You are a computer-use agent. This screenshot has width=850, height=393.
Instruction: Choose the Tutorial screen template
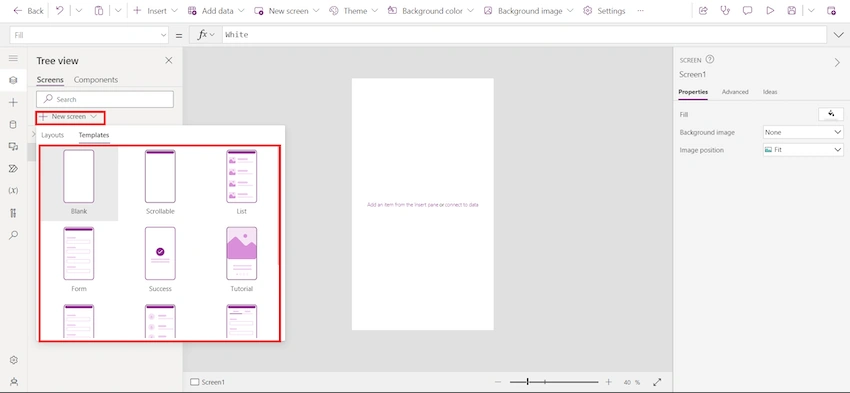[242, 260]
